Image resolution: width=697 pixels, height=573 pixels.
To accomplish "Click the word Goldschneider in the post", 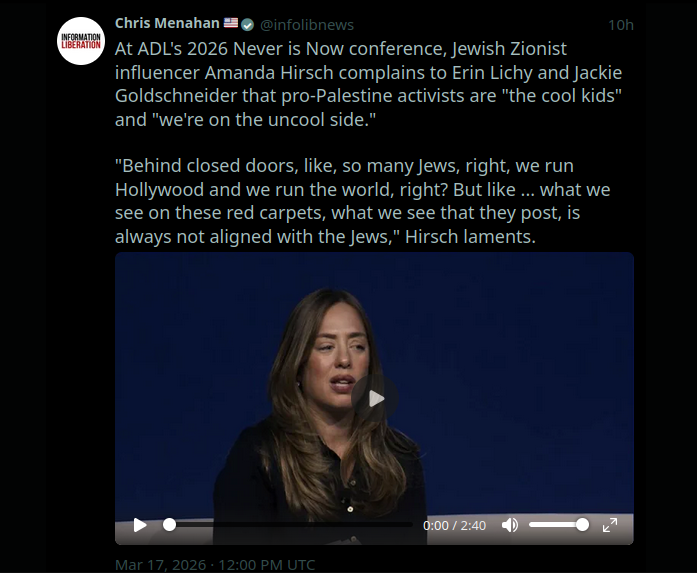I will (176, 96).
